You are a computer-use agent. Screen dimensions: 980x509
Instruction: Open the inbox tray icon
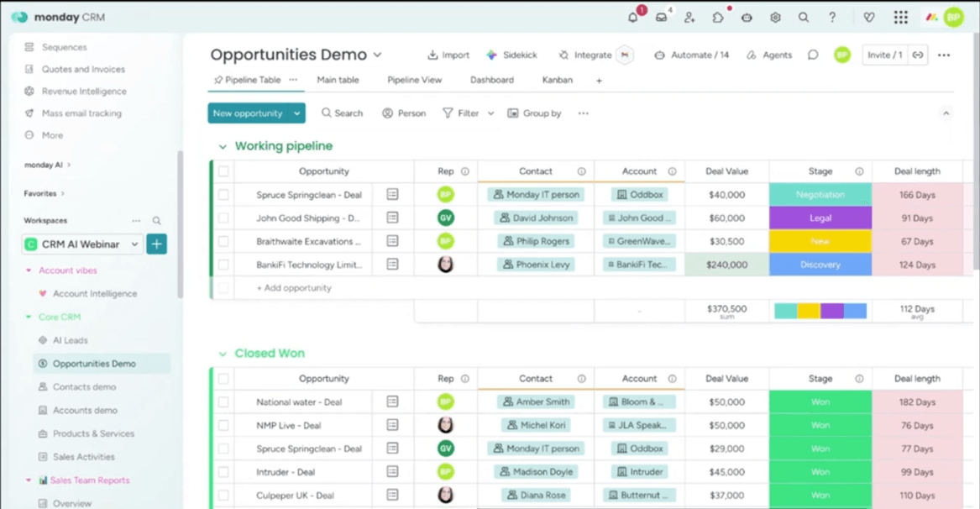[x=661, y=18]
